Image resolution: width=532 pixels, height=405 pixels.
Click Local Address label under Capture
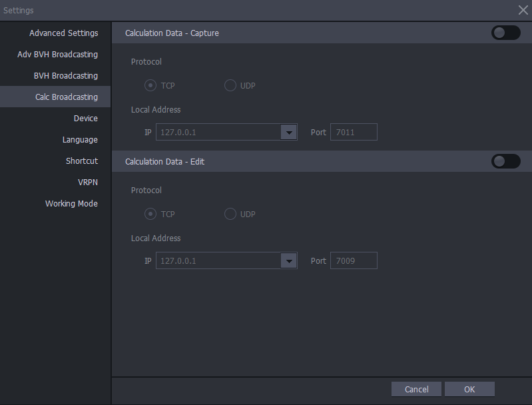pyautogui.click(x=156, y=110)
